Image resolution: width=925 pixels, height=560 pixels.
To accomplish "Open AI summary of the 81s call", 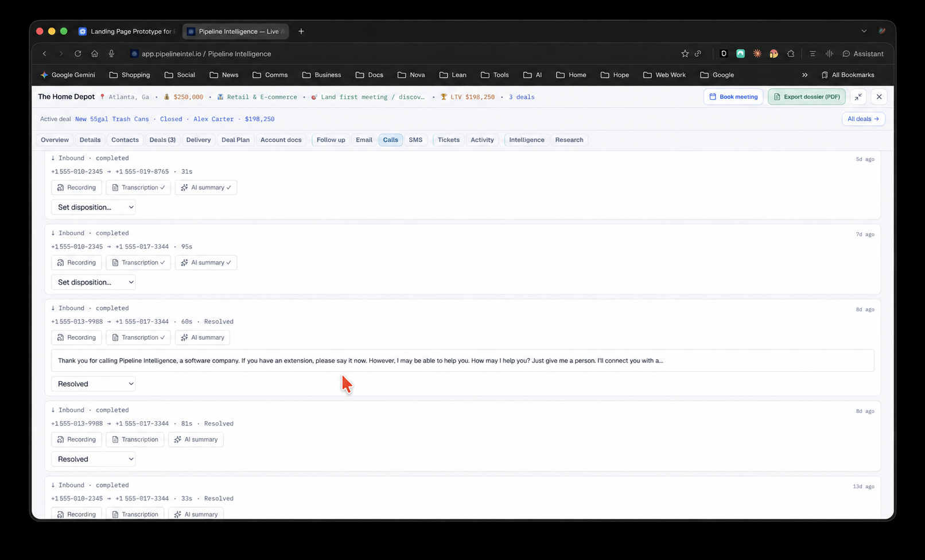I will 196,440.
